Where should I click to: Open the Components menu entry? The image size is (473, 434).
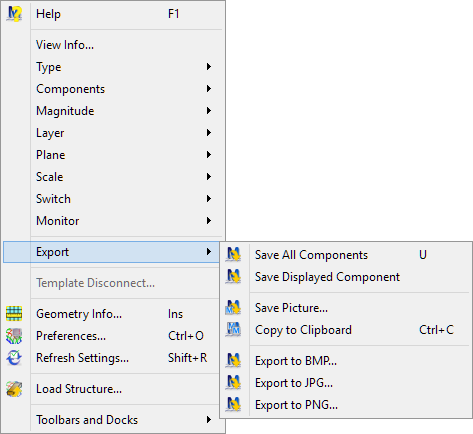[x=113, y=89]
